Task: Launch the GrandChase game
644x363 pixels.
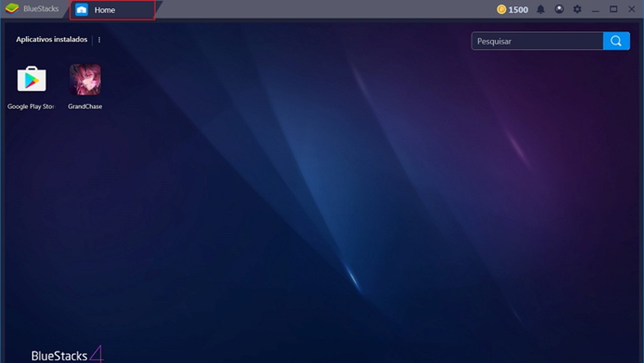Action: (85, 79)
